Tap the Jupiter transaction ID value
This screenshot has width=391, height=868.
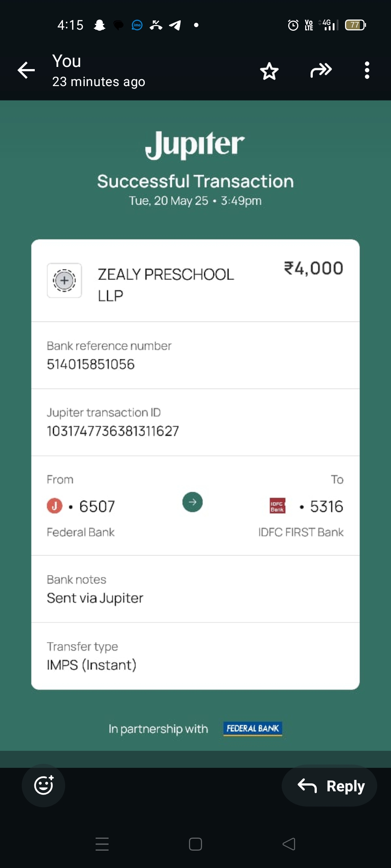(113, 431)
